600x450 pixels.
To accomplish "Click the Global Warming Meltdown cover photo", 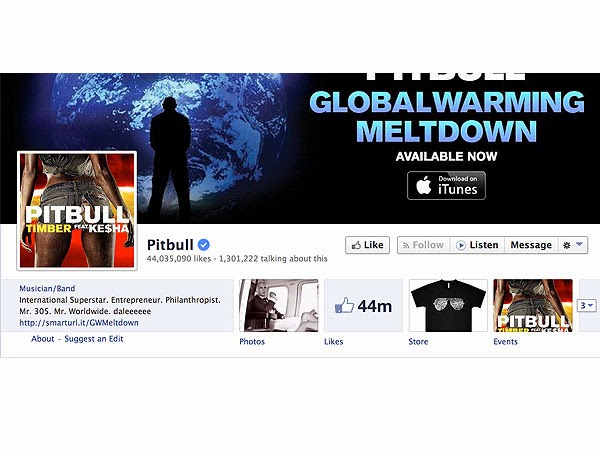I will click(300, 148).
